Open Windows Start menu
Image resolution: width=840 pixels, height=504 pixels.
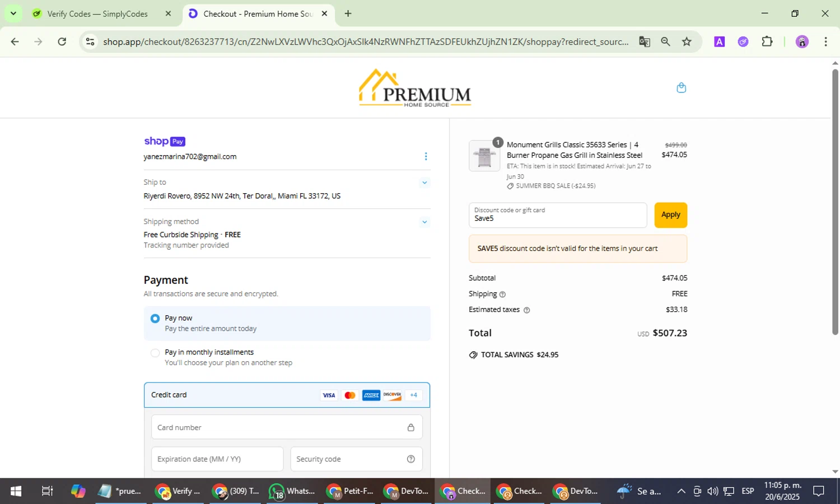(x=16, y=491)
